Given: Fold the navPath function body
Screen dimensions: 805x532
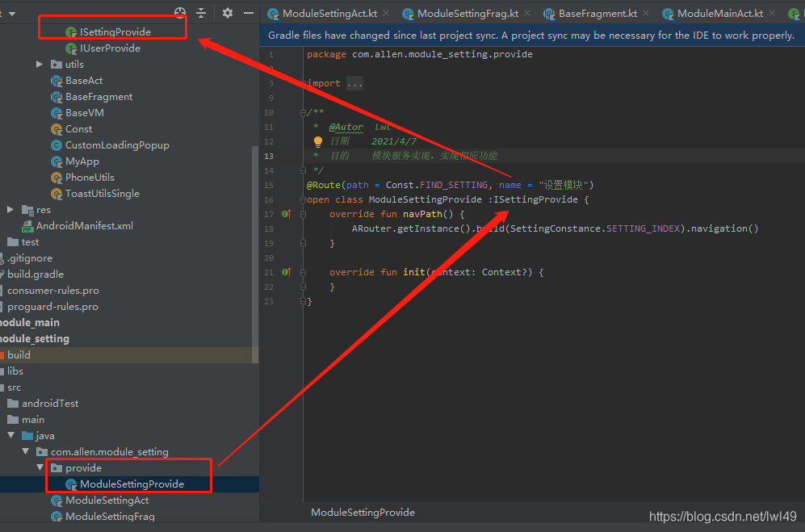Looking at the screenshot, I should point(303,214).
